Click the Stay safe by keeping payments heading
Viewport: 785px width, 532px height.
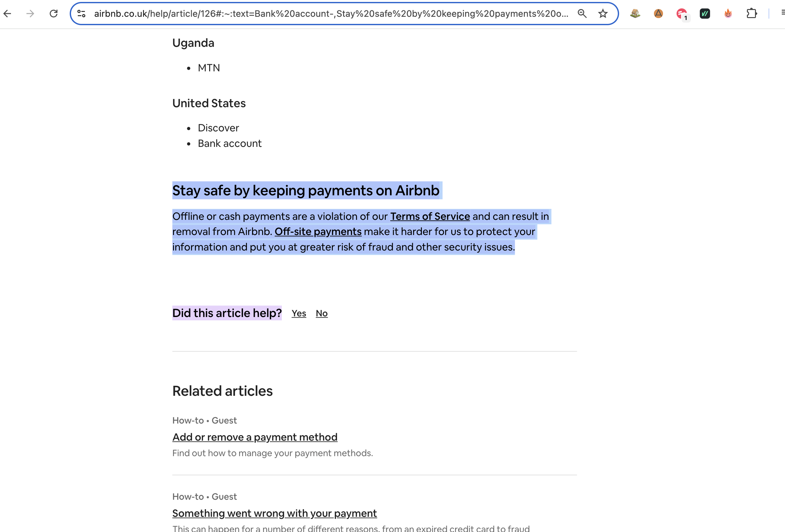pyautogui.click(x=306, y=190)
